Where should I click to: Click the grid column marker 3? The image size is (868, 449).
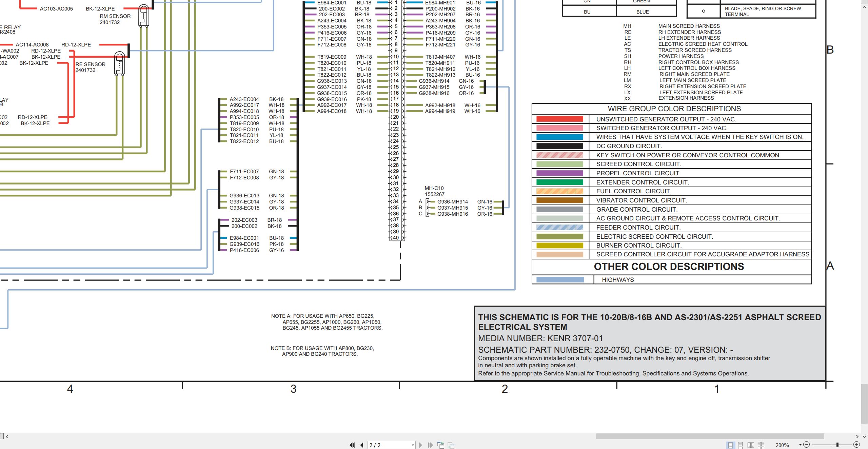point(293,389)
